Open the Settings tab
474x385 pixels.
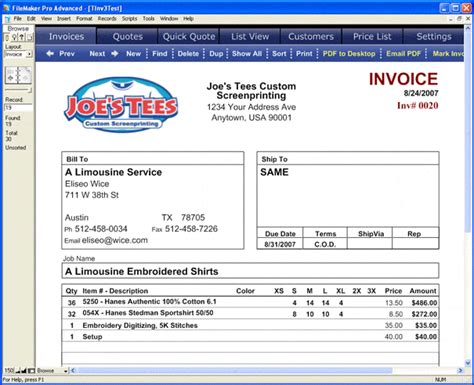tap(433, 36)
